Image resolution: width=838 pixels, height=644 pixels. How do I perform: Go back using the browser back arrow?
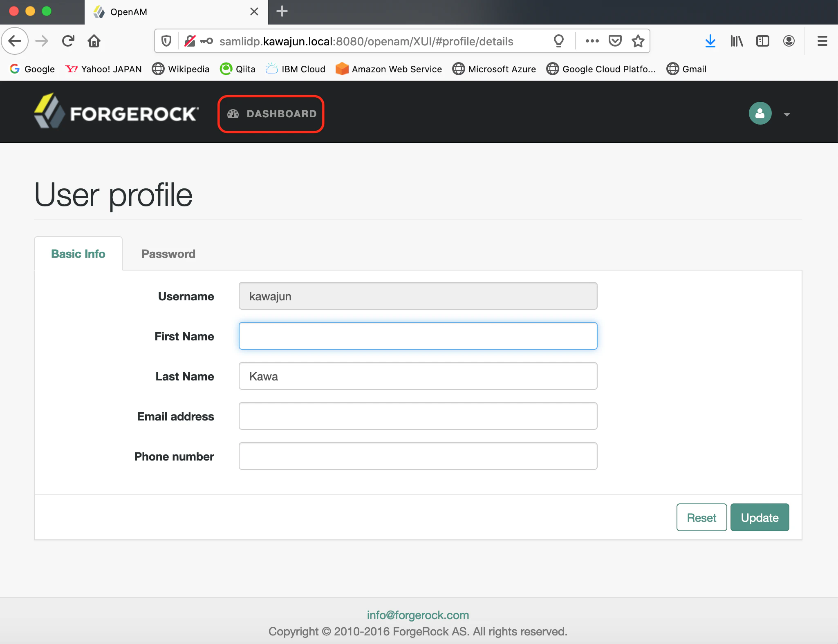15,41
